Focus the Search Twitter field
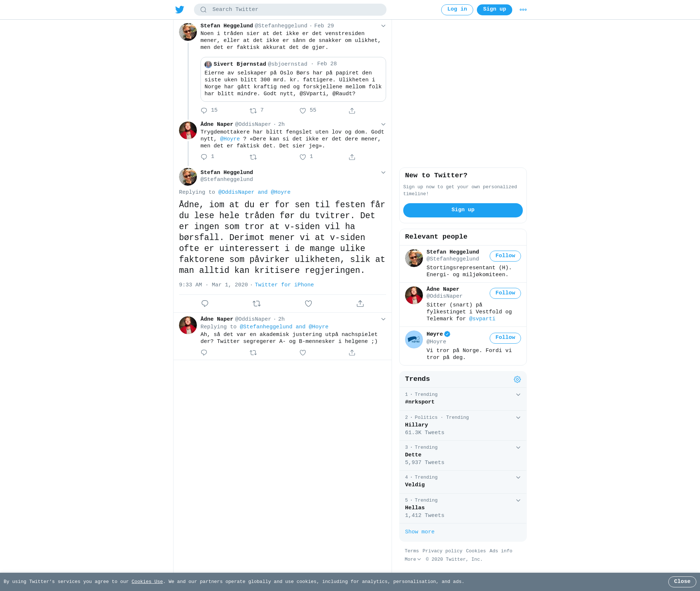The image size is (700, 591). coord(290,10)
